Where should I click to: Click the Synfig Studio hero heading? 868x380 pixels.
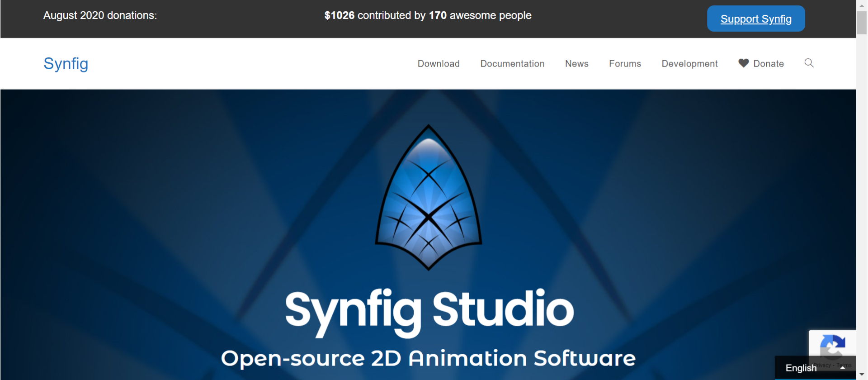tap(429, 310)
